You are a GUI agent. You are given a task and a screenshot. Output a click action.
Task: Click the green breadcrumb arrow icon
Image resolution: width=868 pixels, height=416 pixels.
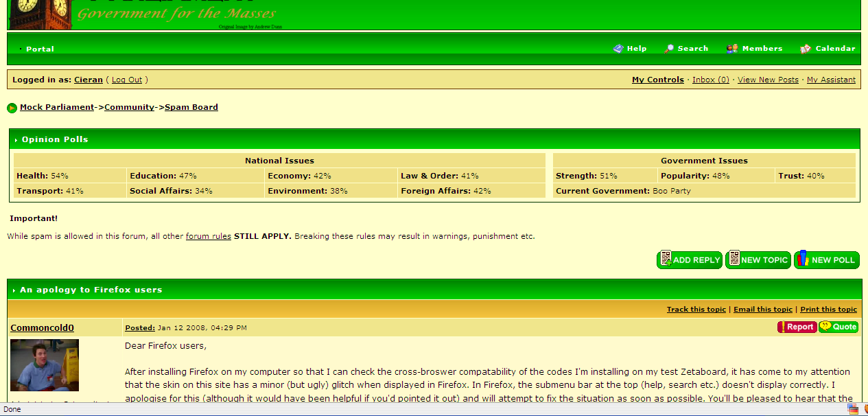(12, 108)
